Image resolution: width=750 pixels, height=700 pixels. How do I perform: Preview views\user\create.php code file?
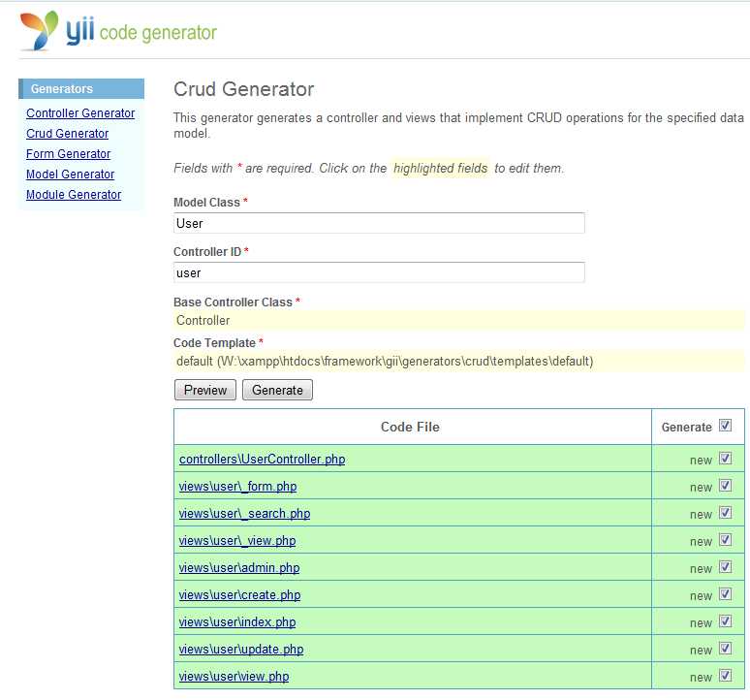click(x=239, y=595)
